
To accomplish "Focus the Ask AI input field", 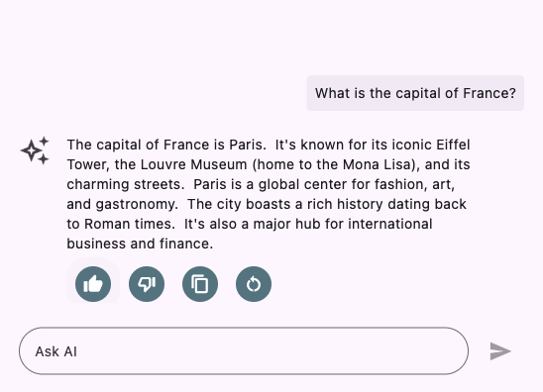I will click(244, 350).
